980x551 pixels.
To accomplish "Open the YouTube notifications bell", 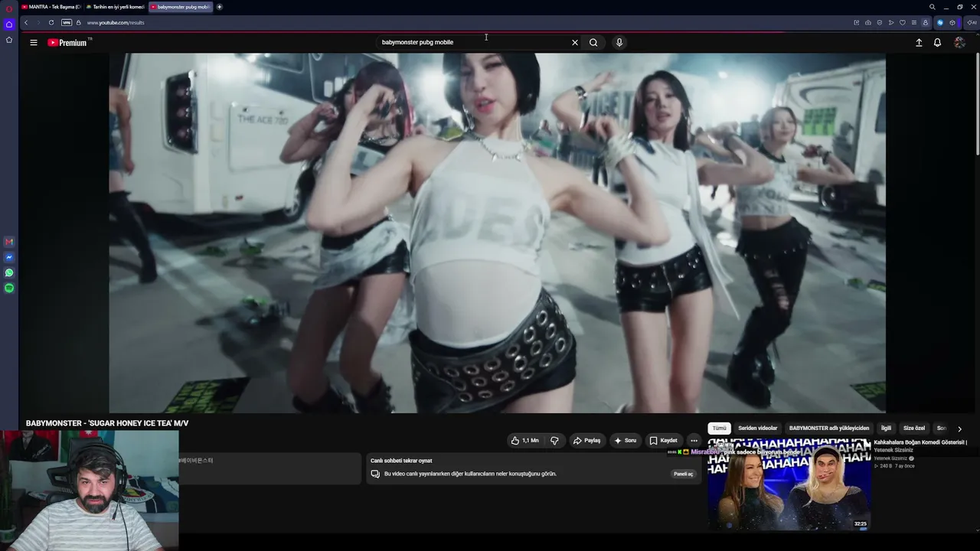I will (x=937, y=43).
